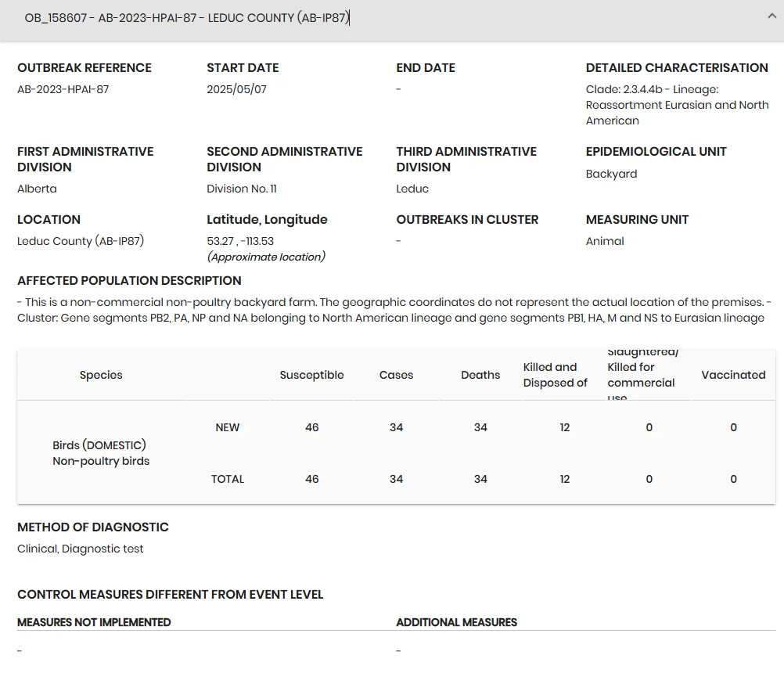Click the Outbreaks in Cluster label
This screenshot has height=691, width=784.
pos(467,219)
